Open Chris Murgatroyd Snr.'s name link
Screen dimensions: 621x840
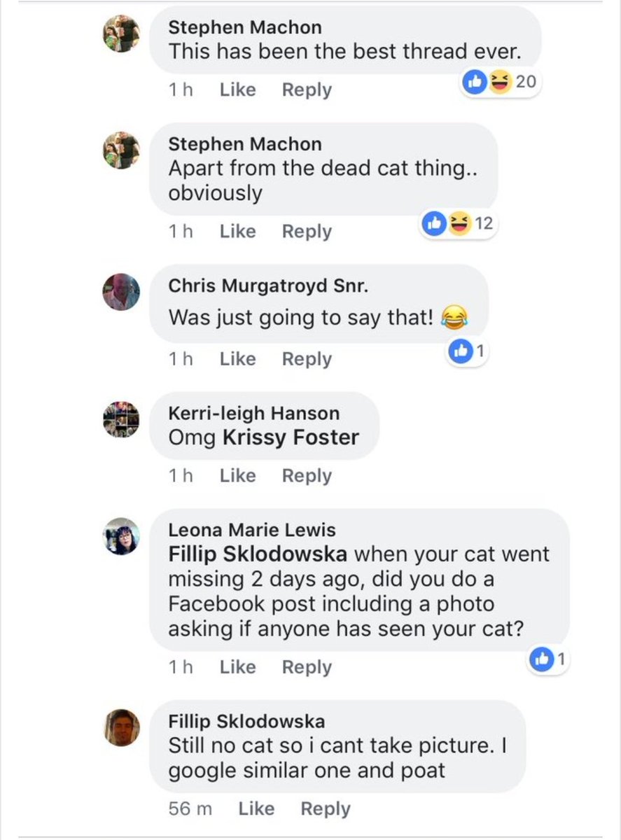(268, 286)
